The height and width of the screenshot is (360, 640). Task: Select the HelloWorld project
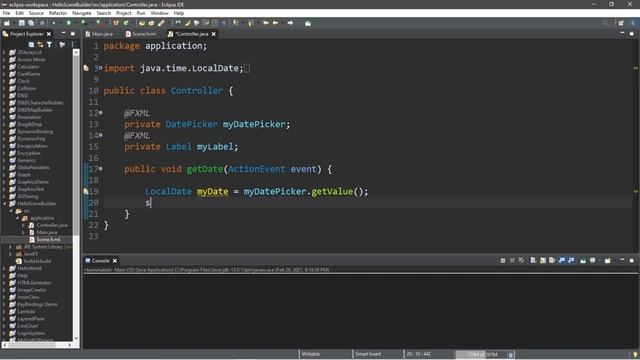(26, 268)
